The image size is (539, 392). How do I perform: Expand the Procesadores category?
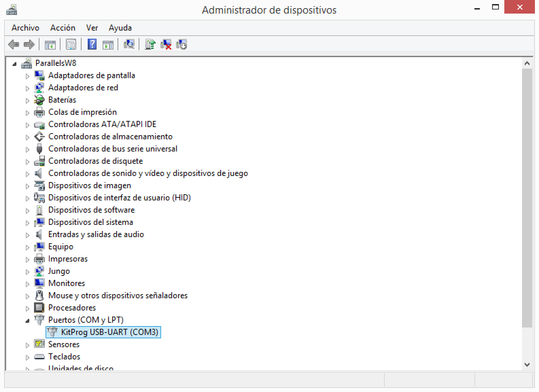click(x=28, y=308)
